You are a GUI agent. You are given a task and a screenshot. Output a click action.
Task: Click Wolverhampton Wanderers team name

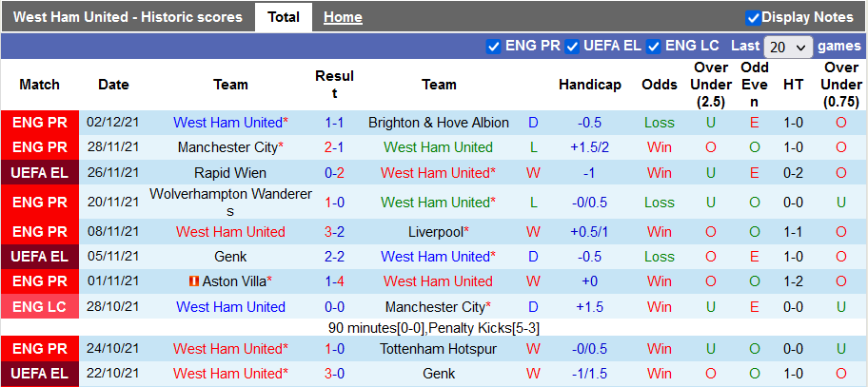(230, 202)
